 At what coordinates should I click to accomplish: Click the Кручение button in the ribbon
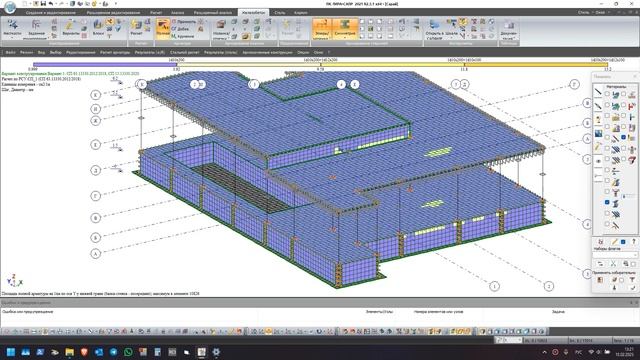pos(182,36)
